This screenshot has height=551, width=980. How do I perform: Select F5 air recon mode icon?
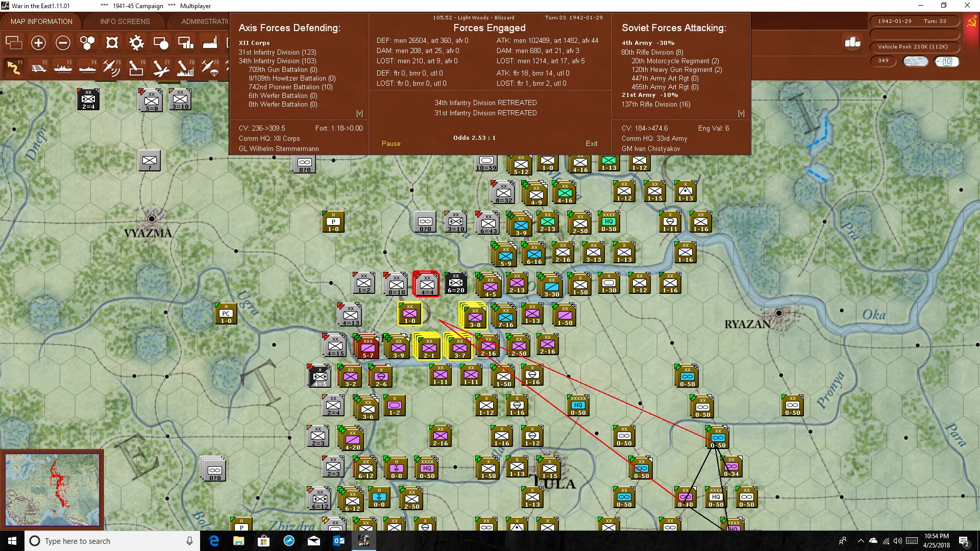[x=112, y=67]
